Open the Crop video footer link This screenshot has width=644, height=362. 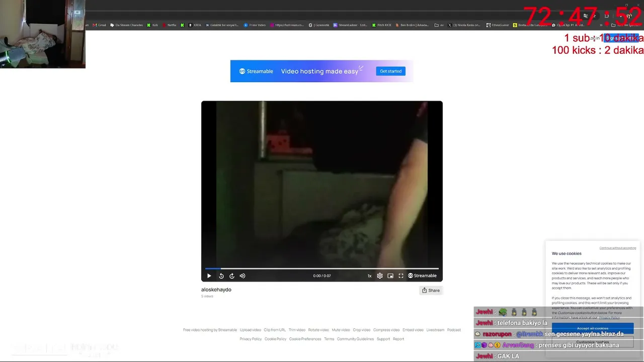point(362,330)
